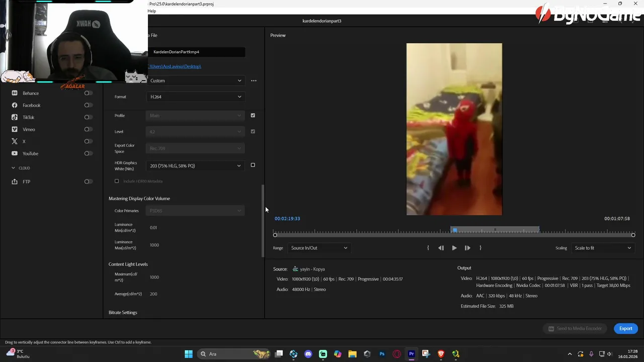Click the volume icon in system tray
Image resolution: width=644 pixels, height=362 pixels.
609,354
